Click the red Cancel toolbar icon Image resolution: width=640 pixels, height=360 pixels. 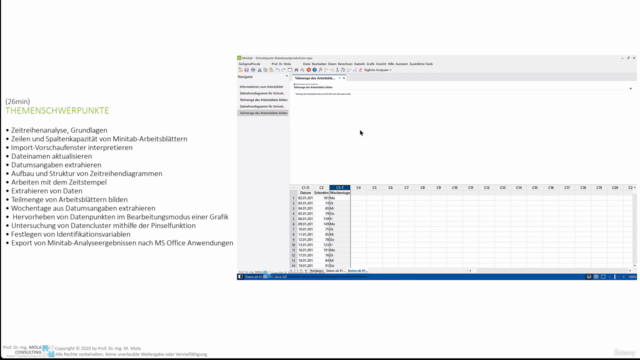tap(309, 70)
